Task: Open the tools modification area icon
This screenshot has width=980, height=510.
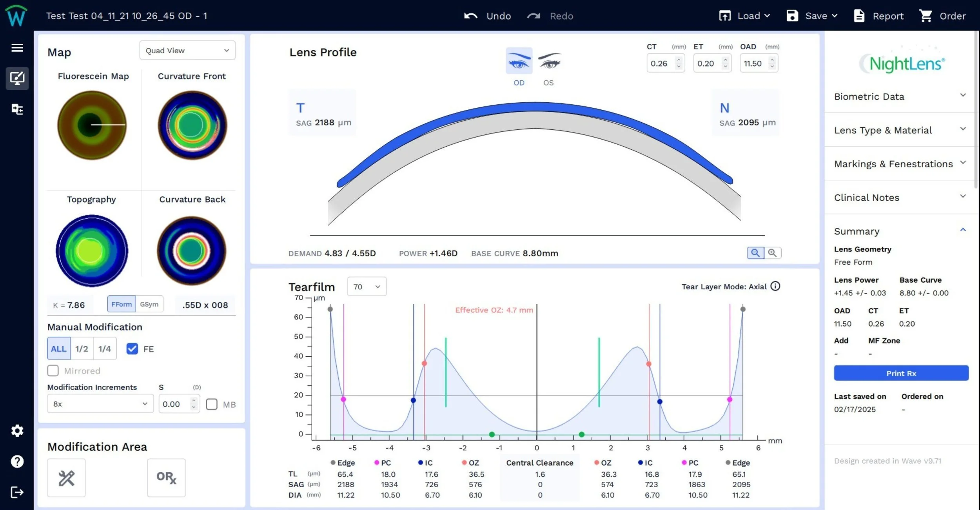Action: pyautogui.click(x=66, y=478)
